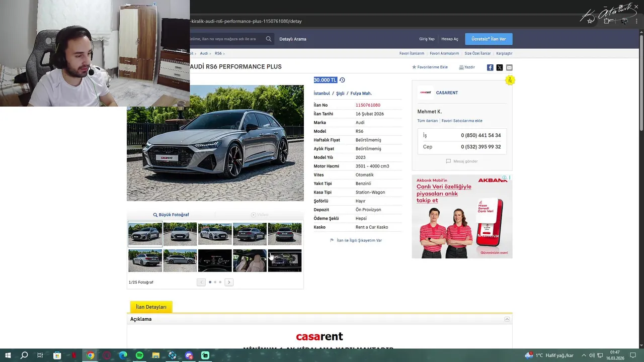Image resolution: width=644 pixels, height=362 pixels.
Task: Switch to Chrome in taskbar
Action: click(x=90, y=355)
